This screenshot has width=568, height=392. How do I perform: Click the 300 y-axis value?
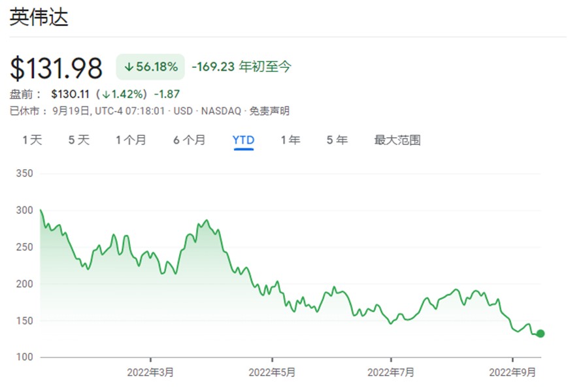25,210
